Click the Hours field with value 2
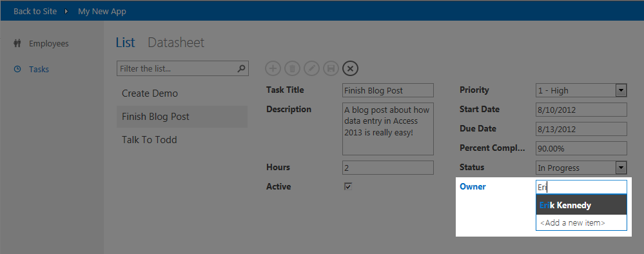 click(x=387, y=168)
